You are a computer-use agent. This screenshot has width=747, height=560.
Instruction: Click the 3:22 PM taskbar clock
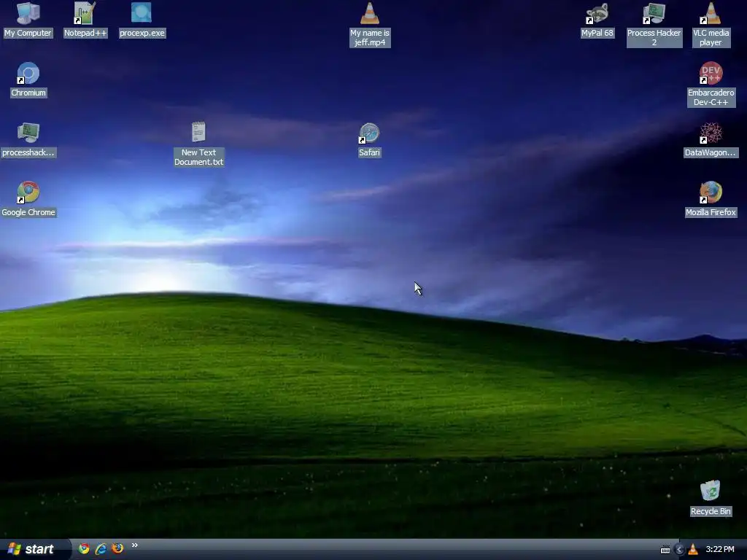tap(720, 550)
